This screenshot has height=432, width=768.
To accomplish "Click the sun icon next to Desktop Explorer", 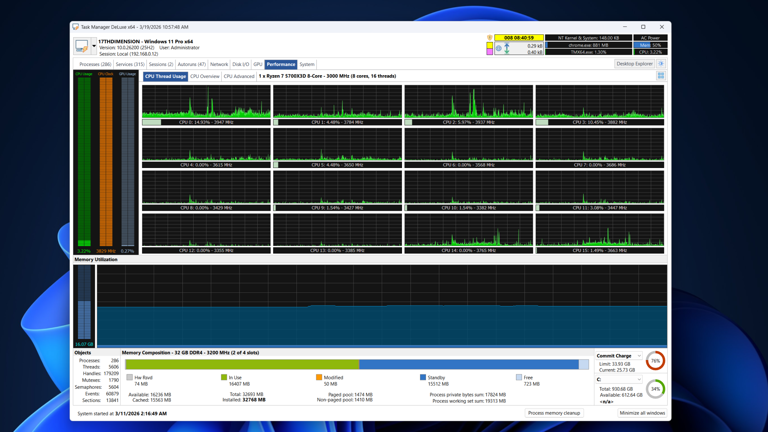I will (661, 64).
